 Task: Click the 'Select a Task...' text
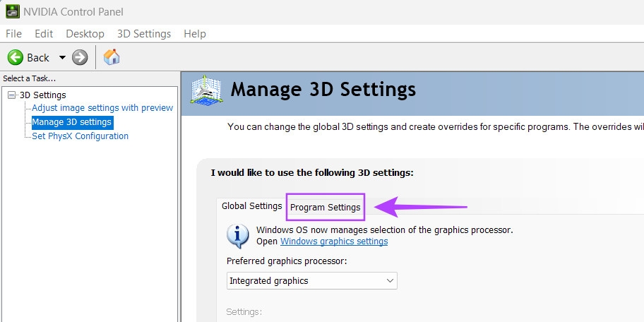click(29, 78)
